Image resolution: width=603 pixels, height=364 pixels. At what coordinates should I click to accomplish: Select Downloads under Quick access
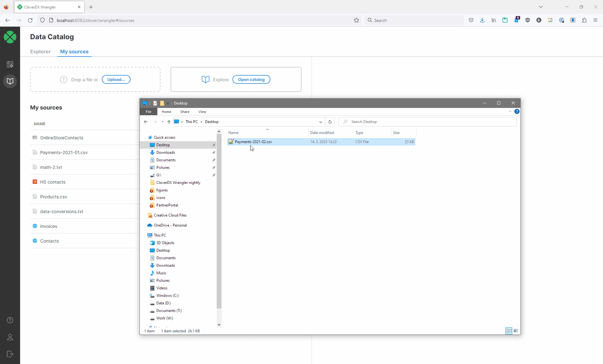tap(166, 153)
